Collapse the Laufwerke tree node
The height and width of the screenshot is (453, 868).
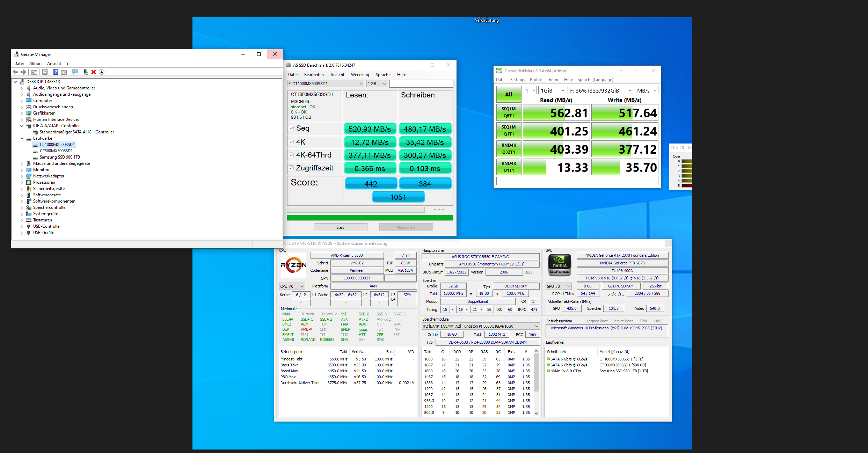click(22, 138)
